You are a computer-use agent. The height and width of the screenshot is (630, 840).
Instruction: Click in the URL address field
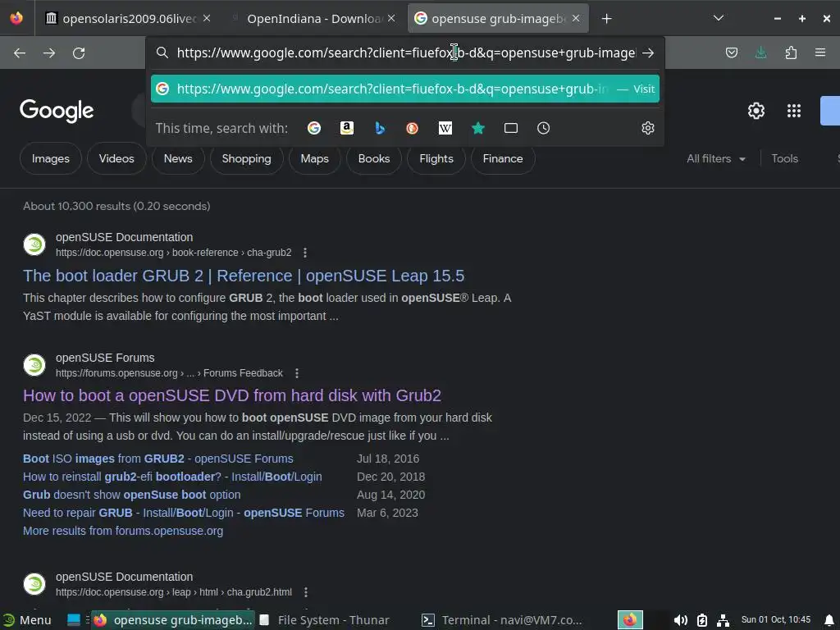coord(405,53)
